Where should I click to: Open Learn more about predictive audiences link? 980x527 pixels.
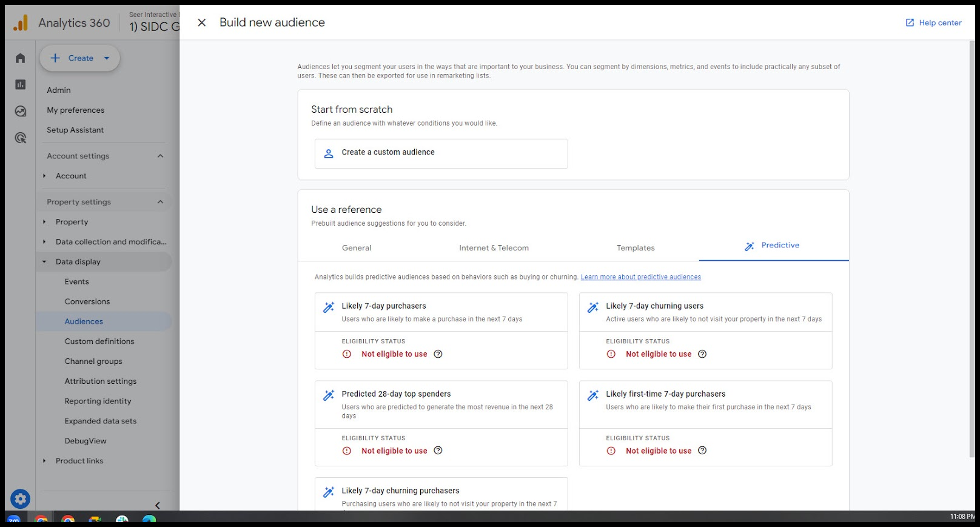point(640,277)
